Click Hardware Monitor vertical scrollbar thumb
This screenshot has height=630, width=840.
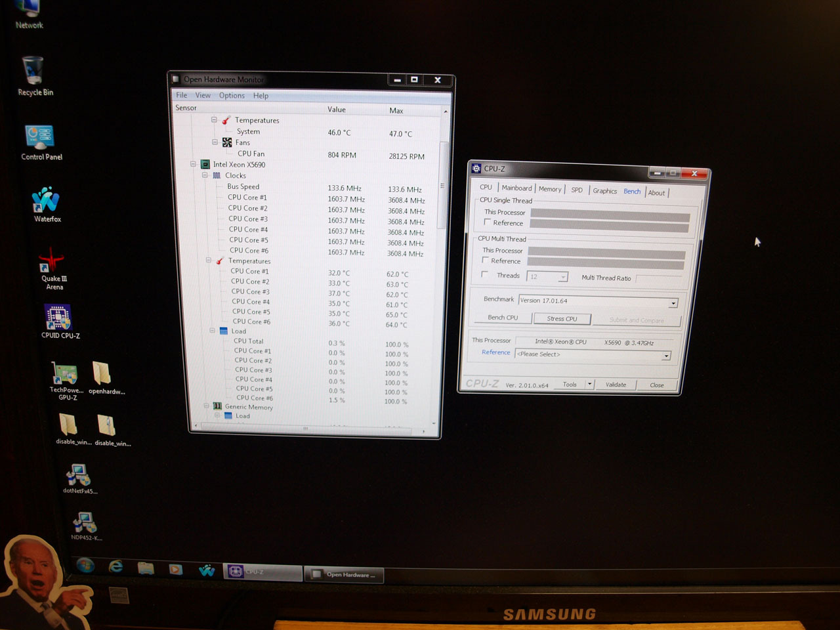442,186
